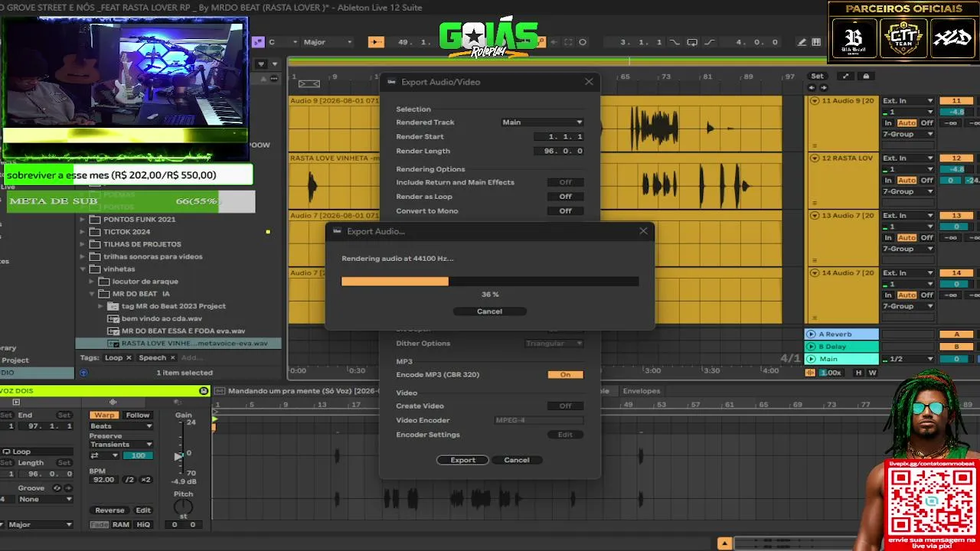Open the clip Audio tab waveform icon
This screenshot has width=980, height=551.
coord(113,402)
